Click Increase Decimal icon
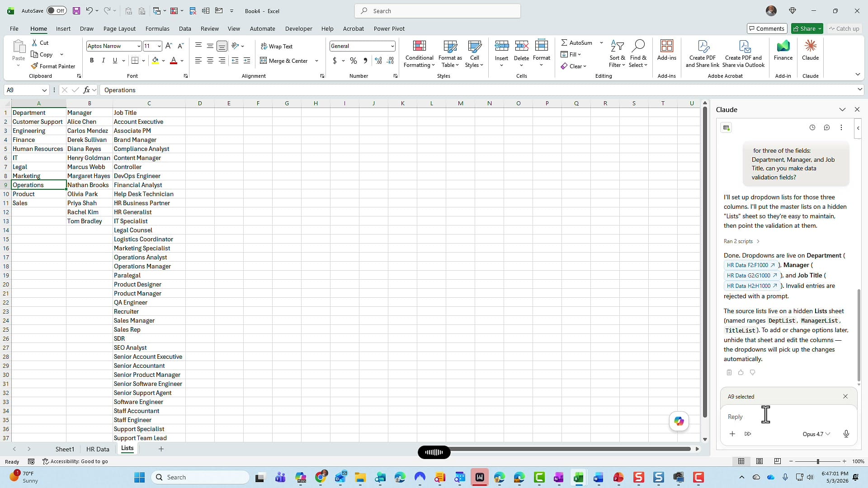 (x=378, y=61)
